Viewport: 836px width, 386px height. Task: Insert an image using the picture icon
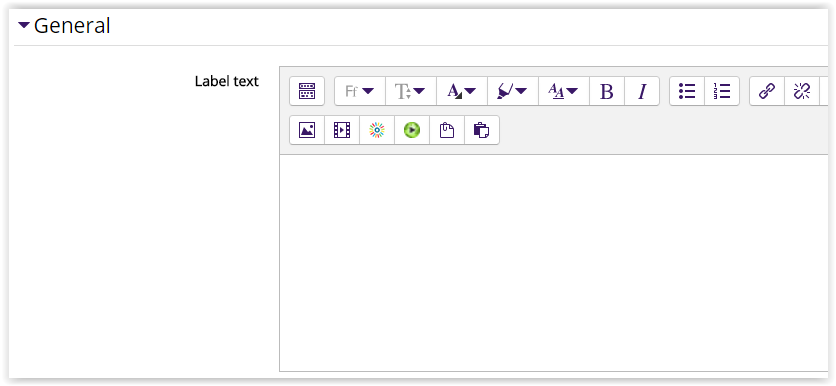[307, 130]
